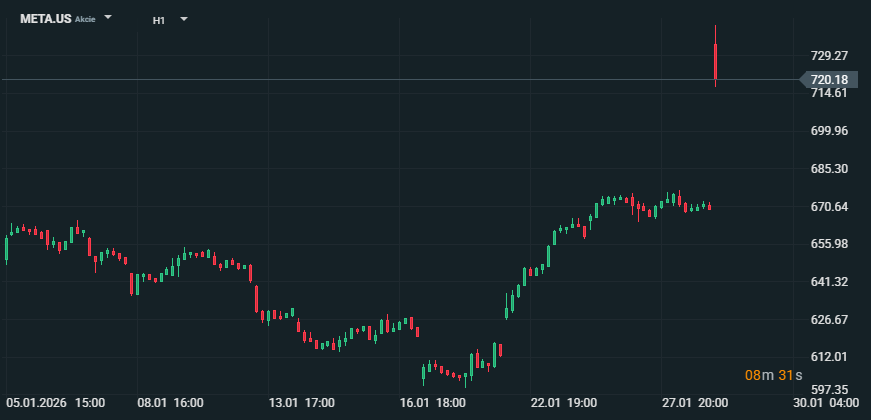Select the 22.01 19:00 time label
This screenshot has width=871, height=420.
coord(564,403)
